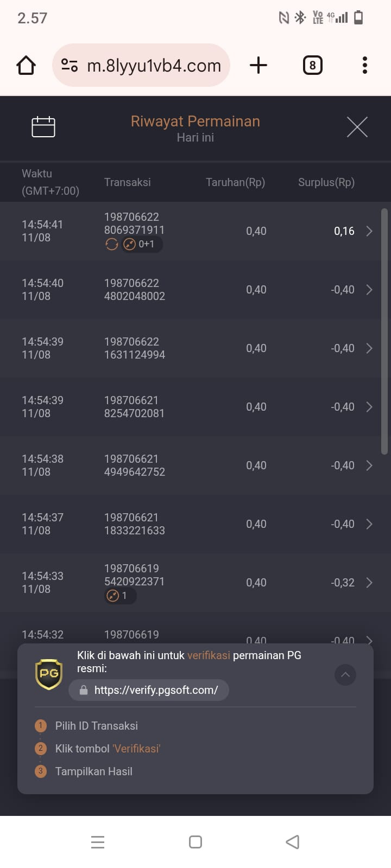Image resolution: width=391 pixels, height=868 pixels.
Task: Click the history list scrollbar
Action: (384, 331)
